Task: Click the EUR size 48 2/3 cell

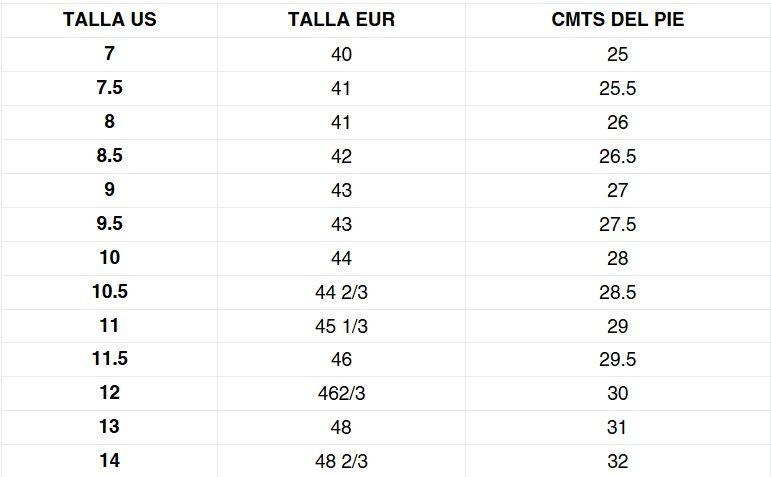Action: (341, 461)
